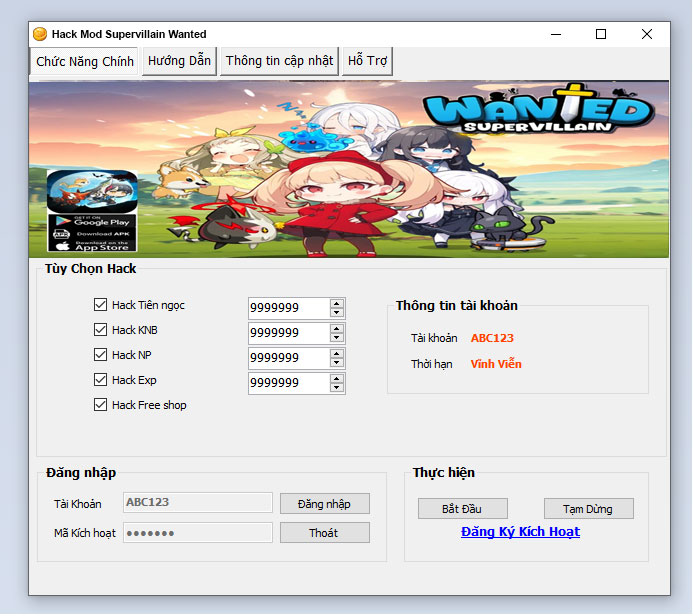Open the Đăng Ký Kích Hoạt link
Screen dimensions: 693x616
(x=520, y=532)
